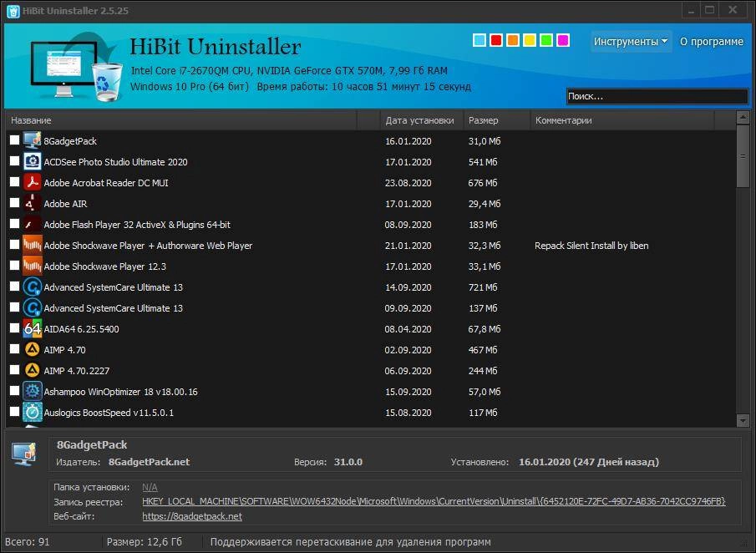
Task: Click the Adobe AIR icon
Action: pos(33,204)
